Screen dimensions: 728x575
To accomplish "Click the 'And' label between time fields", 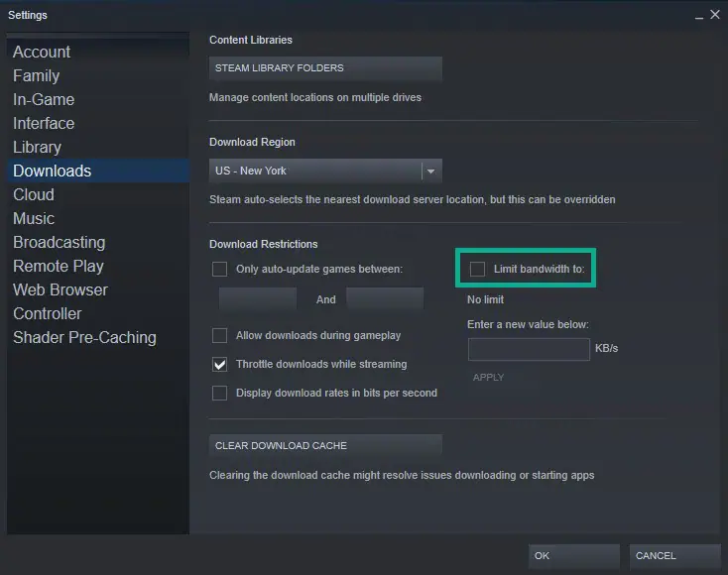I will click(326, 299).
